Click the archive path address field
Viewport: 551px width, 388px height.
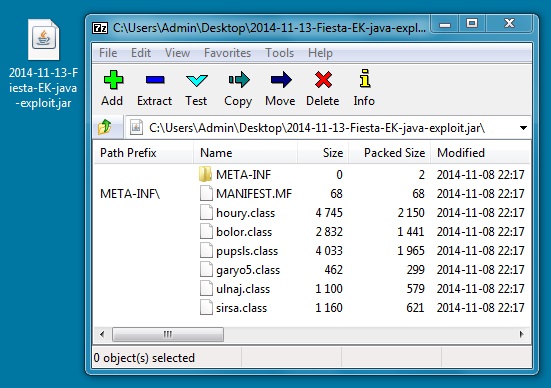point(323,128)
